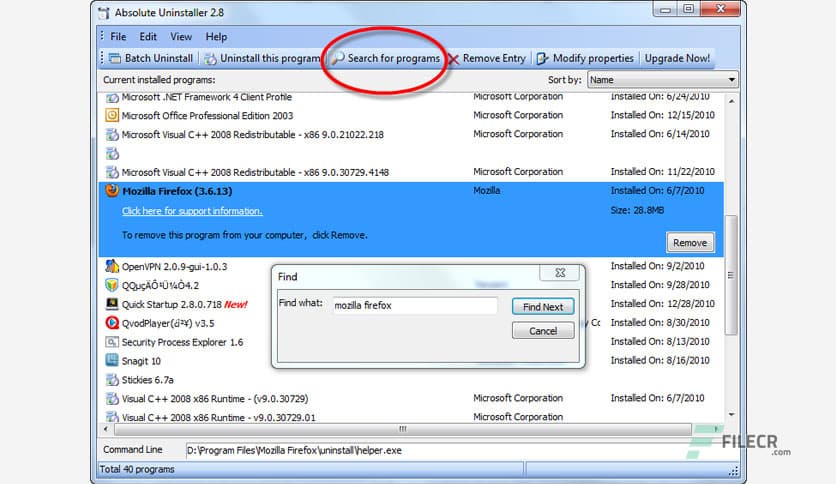
Task: Click the horizontal scrollbar left arrow
Action: pos(106,429)
